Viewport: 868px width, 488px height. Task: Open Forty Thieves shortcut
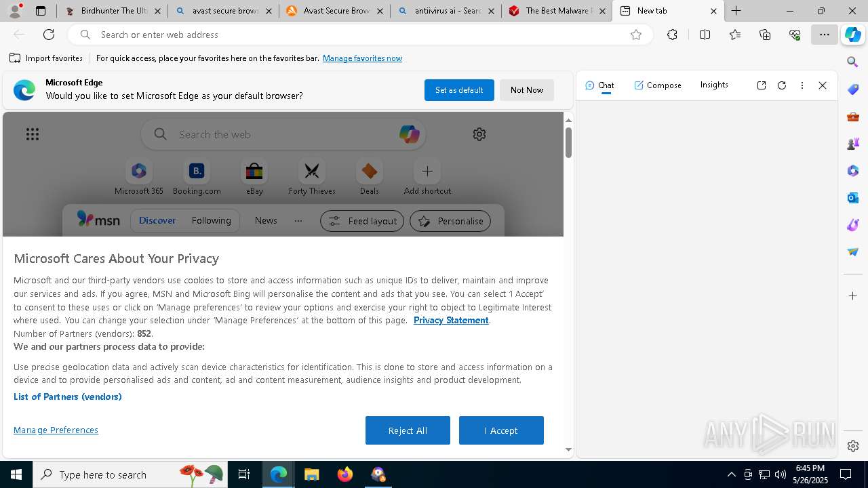coord(312,178)
